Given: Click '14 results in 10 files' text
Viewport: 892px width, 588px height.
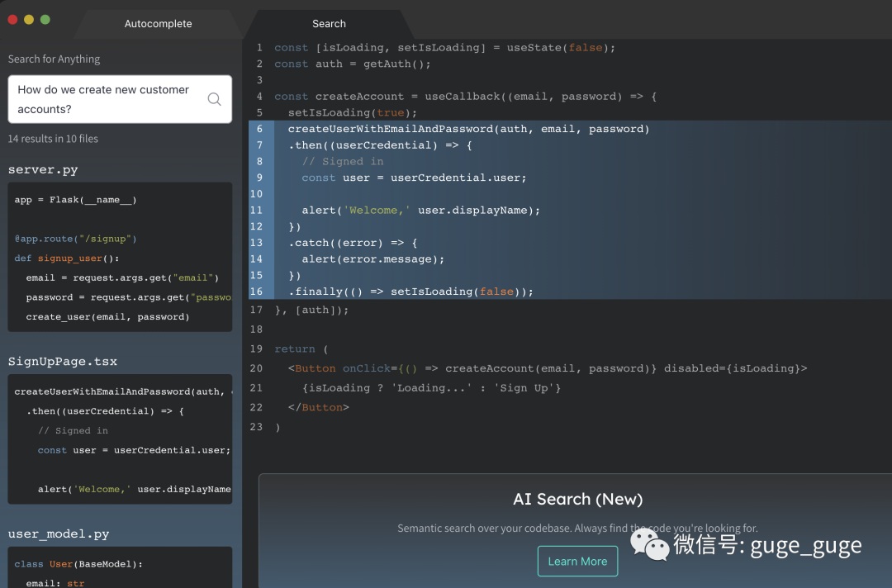Looking at the screenshot, I should pyautogui.click(x=53, y=139).
